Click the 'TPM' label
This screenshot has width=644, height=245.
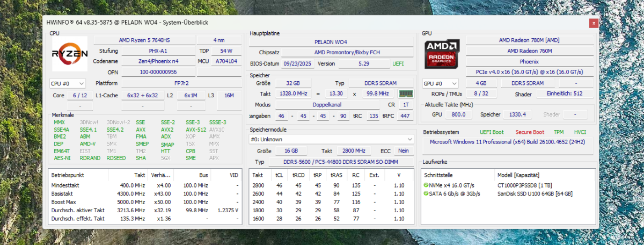pos(559,132)
